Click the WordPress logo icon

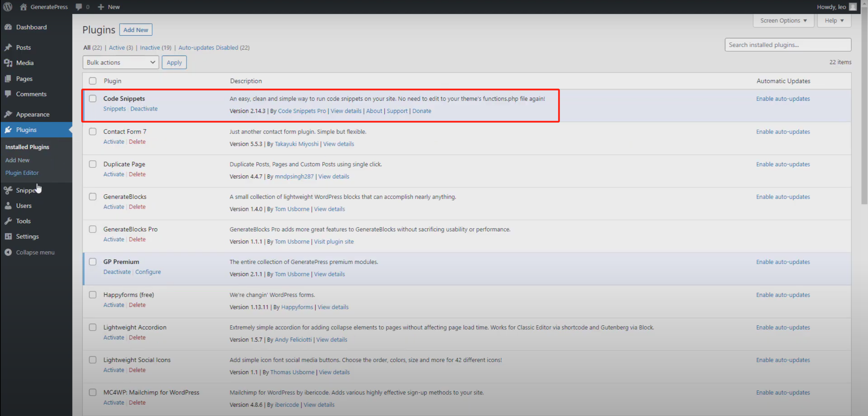point(7,7)
